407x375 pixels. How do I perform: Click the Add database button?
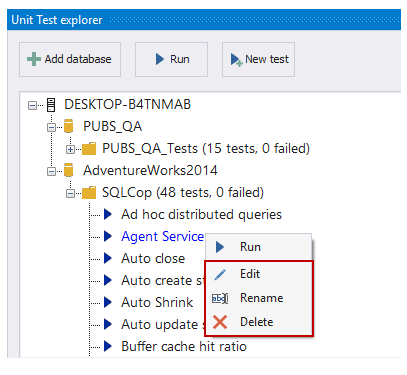coord(70,59)
